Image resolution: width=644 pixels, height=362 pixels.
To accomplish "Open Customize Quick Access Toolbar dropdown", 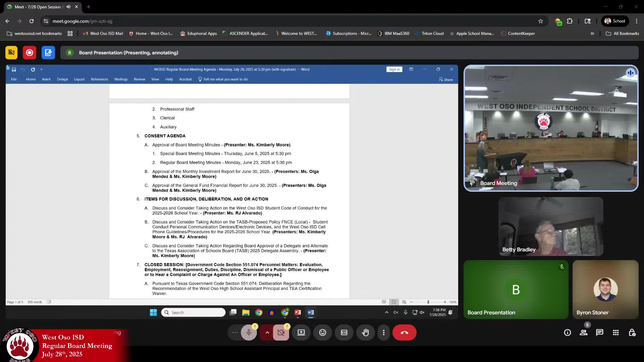I will tap(41, 69).
